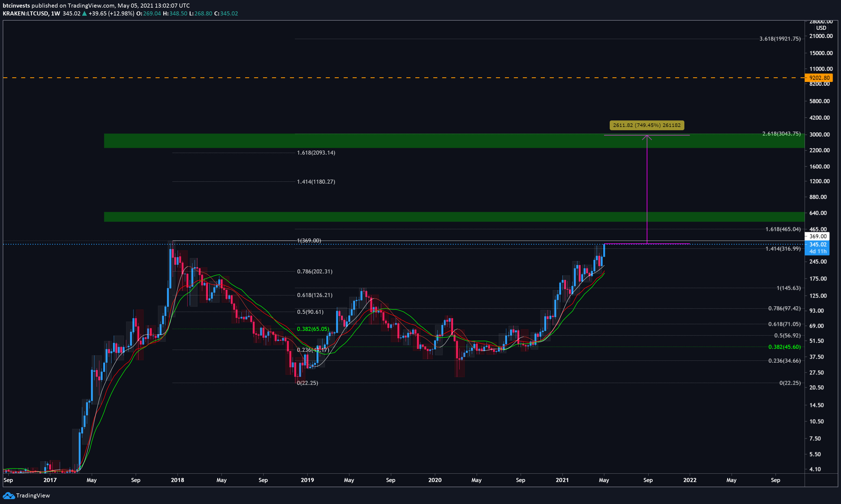Click the 0.786(97.42) Fibonacci label
Image resolution: width=841 pixels, height=504 pixels.
coord(784,309)
